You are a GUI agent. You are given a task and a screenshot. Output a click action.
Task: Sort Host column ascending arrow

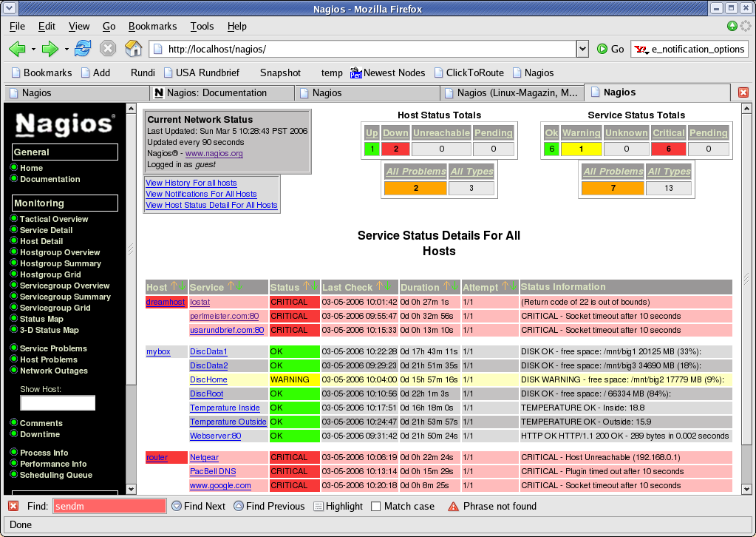174,286
